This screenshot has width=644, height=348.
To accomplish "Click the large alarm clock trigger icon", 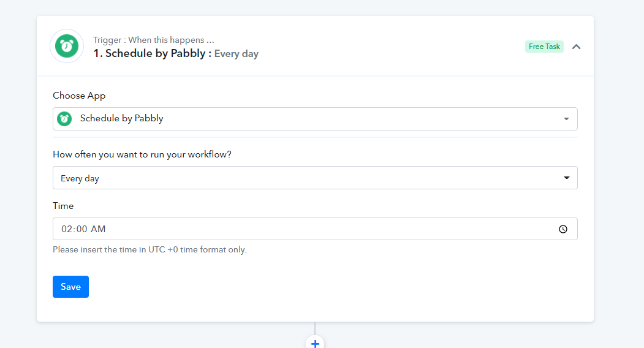I will coord(67,46).
